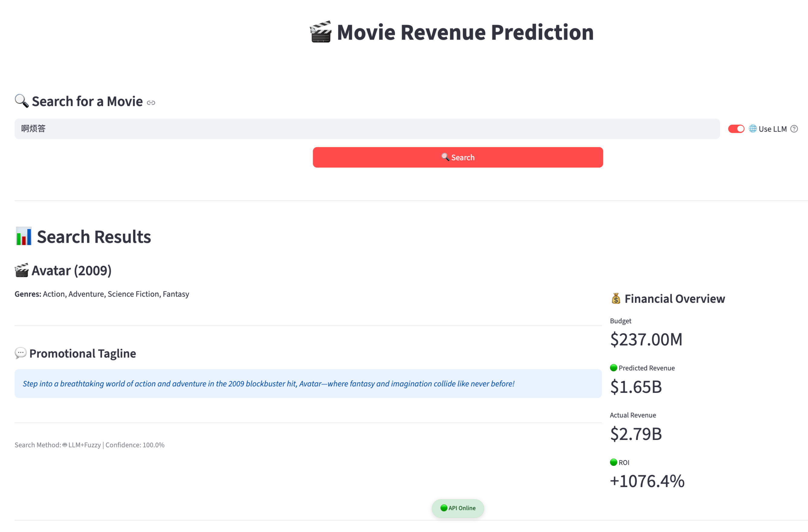Image resolution: width=808 pixels, height=532 pixels.
Task: Click the bar chart icon beside Search Results
Action: point(24,236)
